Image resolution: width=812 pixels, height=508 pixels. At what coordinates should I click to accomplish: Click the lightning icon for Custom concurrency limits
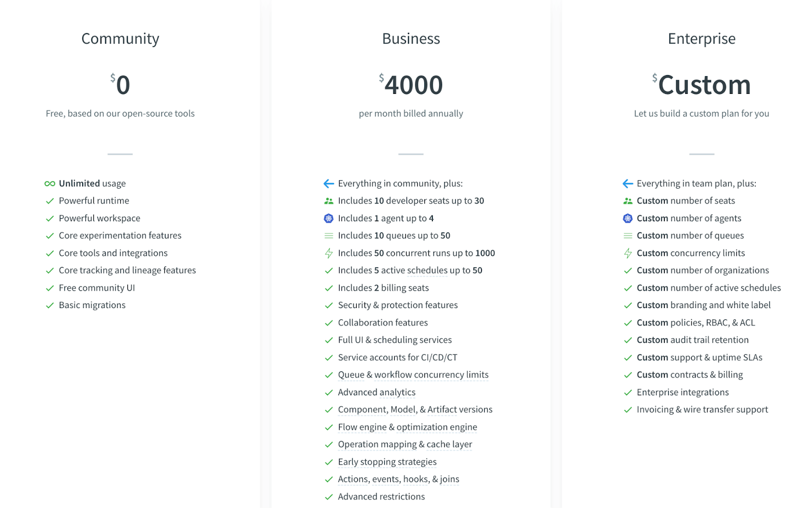pyautogui.click(x=628, y=253)
